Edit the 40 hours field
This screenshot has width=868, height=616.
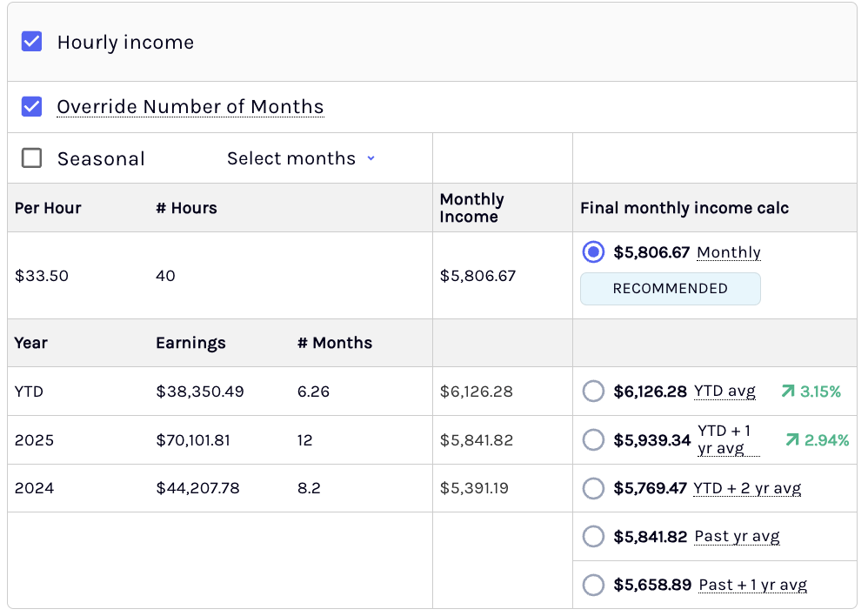165,275
